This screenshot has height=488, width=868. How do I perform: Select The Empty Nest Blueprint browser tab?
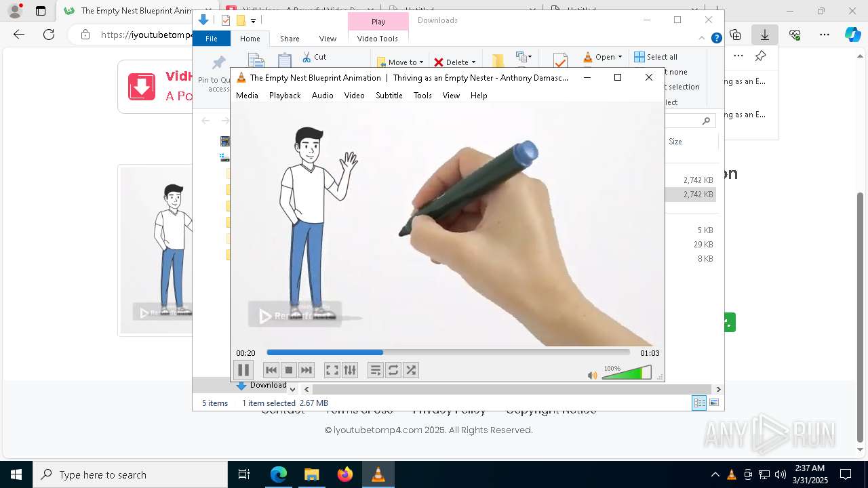point(136,11)
